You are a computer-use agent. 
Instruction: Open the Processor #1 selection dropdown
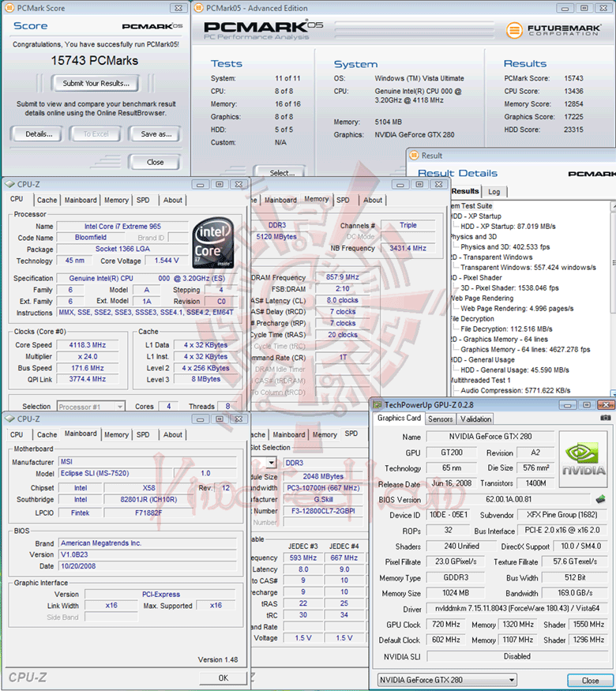point(91,407)
